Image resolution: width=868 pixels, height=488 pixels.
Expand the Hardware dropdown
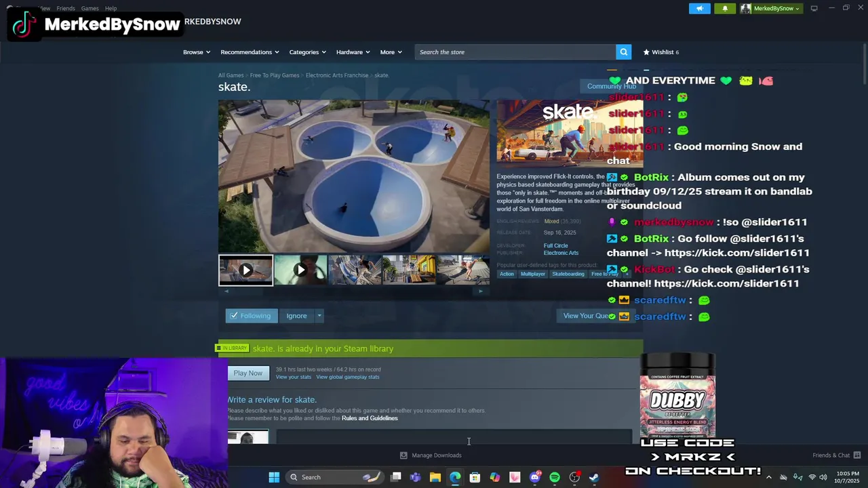pyautogui.click(x=353, y=52)
